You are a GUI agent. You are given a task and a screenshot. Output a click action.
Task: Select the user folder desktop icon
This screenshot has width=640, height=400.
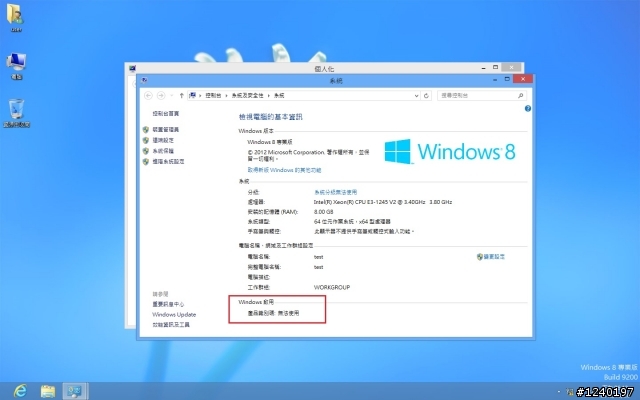pyautogui.click(x=16, y=18)
